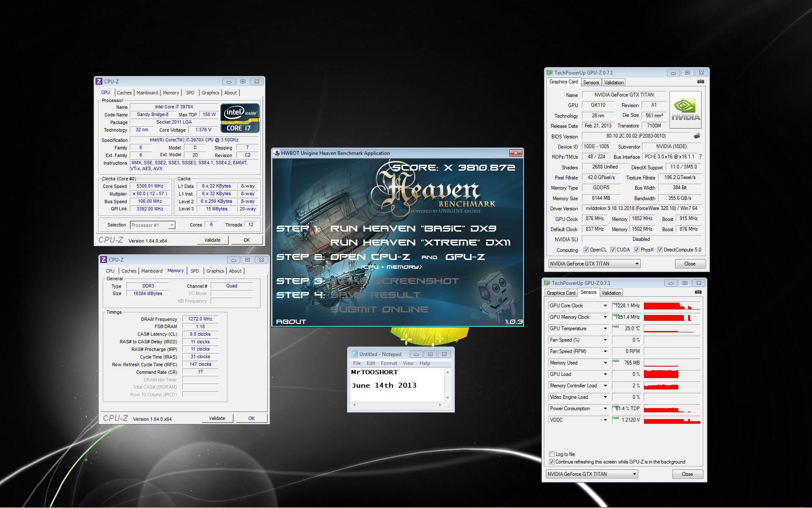Open the File menu in Notepad
This screenshot has height=508, width=812.
click(357, 363)
